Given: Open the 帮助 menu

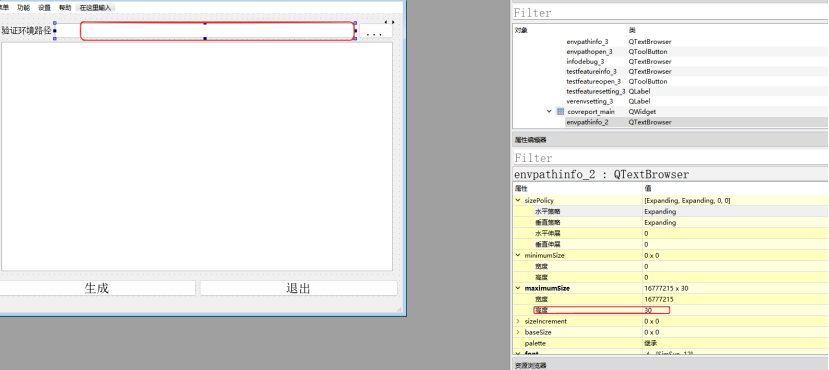Looking at the screenshot, I should click(x=65, y=7).
